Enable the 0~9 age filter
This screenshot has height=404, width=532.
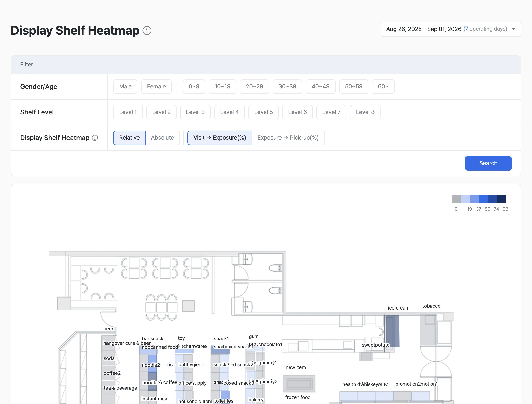click(x=194, y=87)
